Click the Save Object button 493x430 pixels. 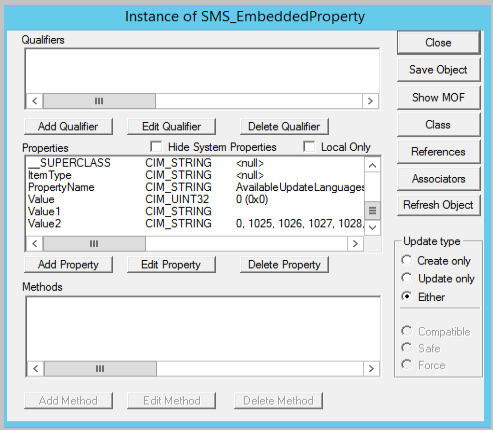[x=438, y=70]
